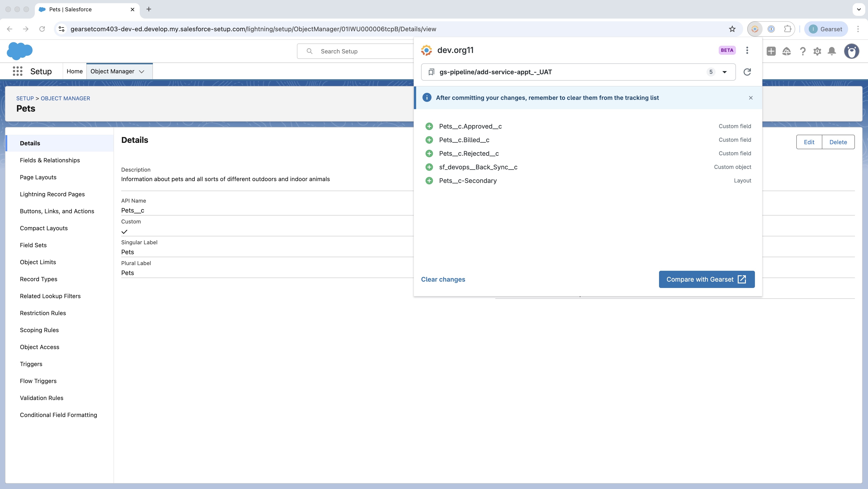Open Fields & Relationships in the sidebar

click(50, 160)
